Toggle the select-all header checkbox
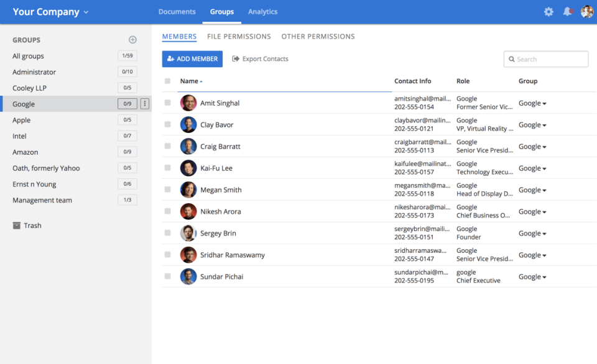Screen dimensions: 597x364 (167, 81)
